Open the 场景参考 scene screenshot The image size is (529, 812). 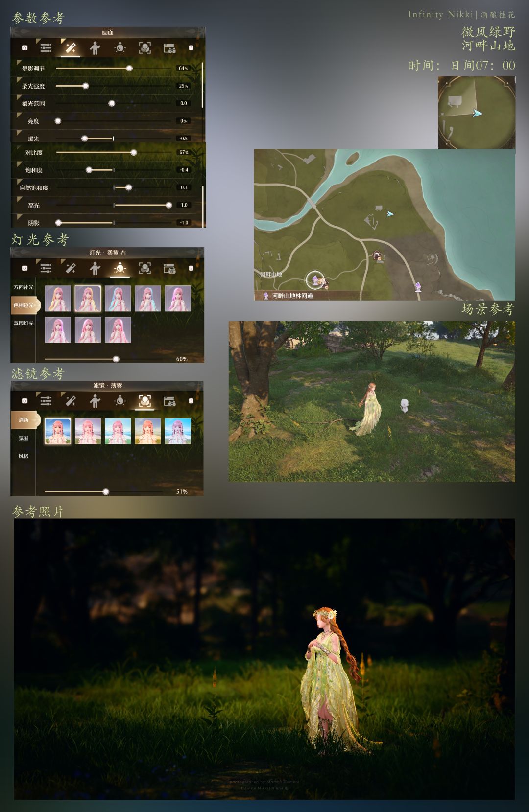point(372,401)
